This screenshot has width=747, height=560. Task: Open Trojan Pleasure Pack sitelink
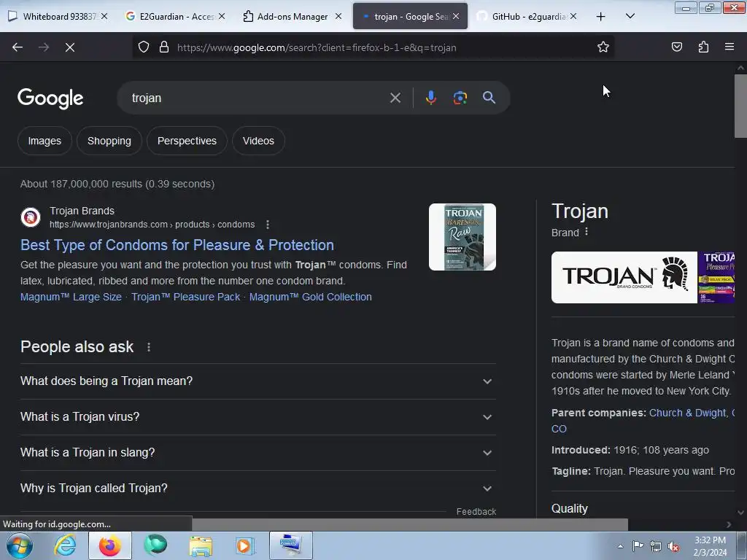[186, 297]
